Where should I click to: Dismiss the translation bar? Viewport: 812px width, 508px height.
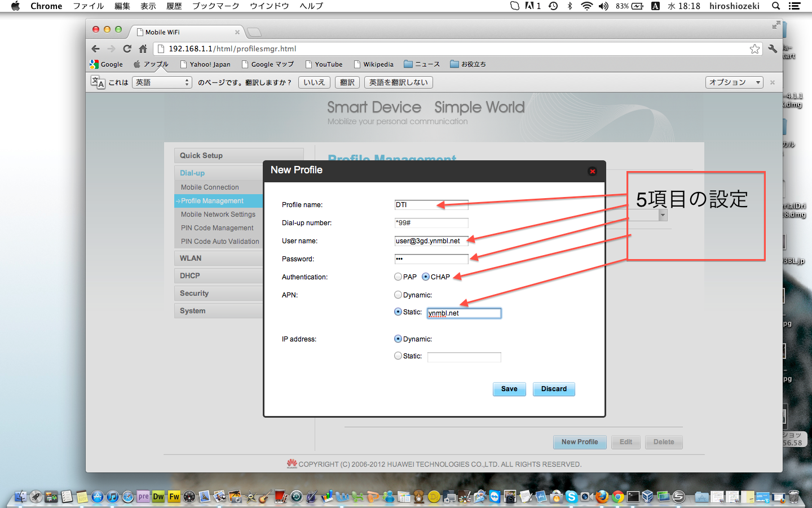pyautogui.click(x=773, y=82)
